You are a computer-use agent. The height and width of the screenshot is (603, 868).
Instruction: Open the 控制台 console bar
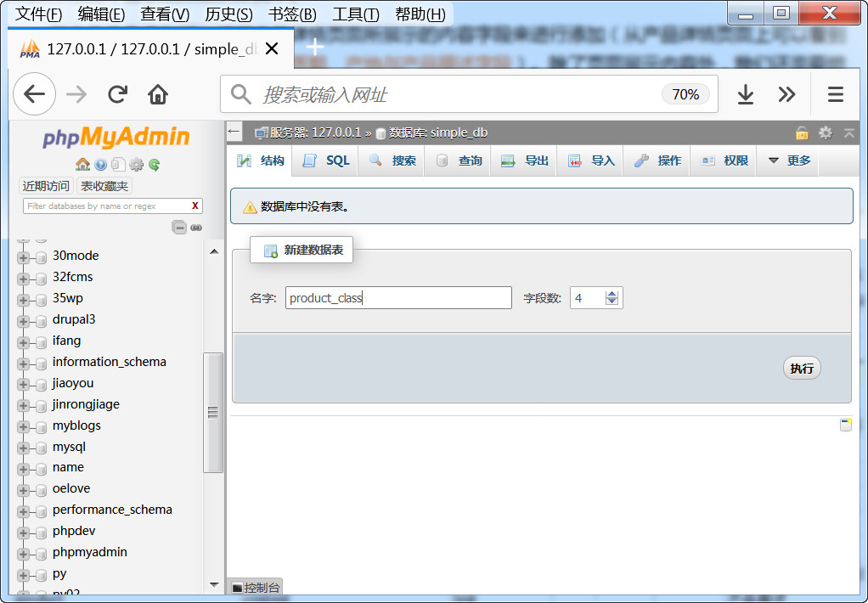[x=255, y=588]
